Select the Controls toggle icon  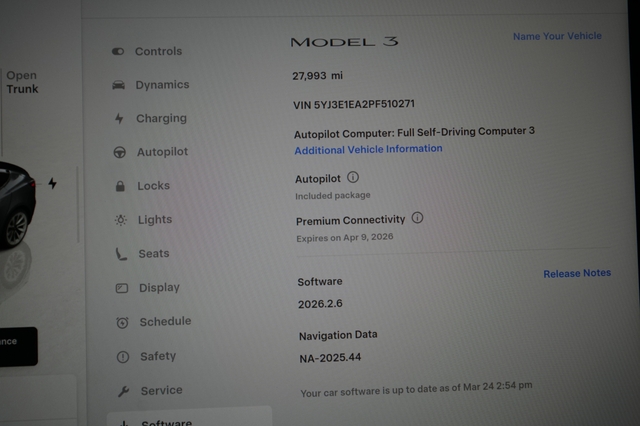(118, 51)
